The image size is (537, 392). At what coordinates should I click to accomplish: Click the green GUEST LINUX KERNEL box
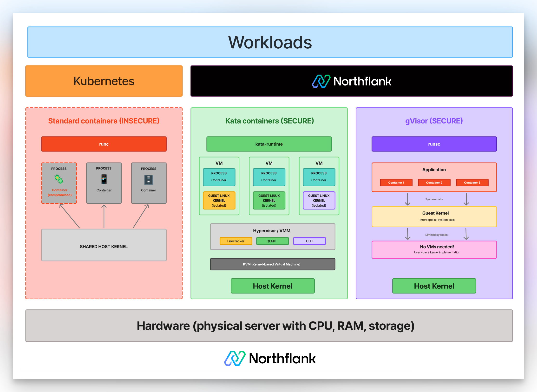point(269,201)
